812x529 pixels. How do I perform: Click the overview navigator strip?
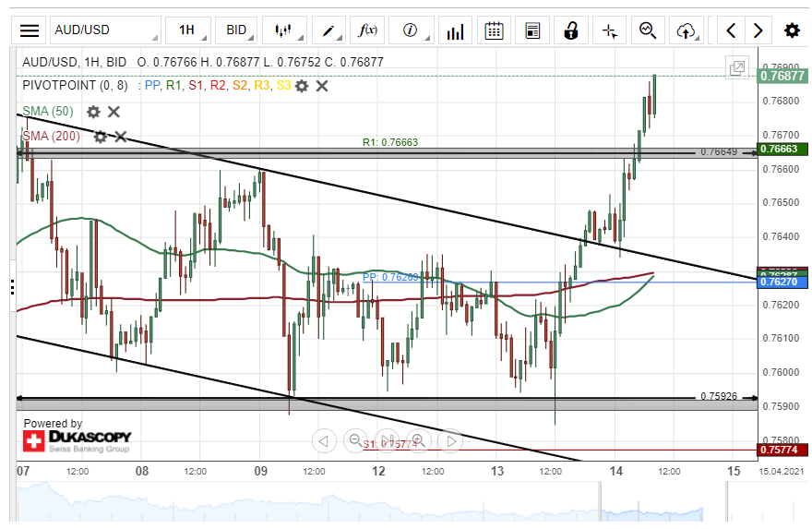click(371, 501)
